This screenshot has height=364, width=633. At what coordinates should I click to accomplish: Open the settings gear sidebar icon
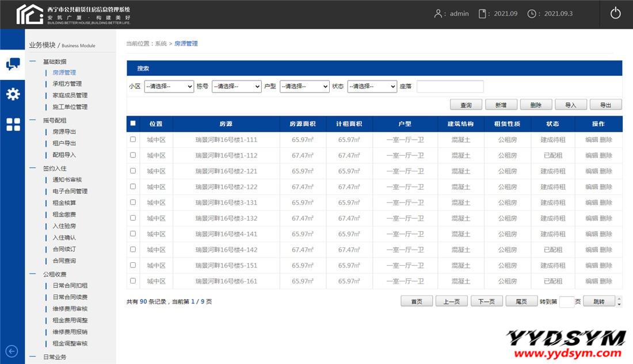click(13, 94)
